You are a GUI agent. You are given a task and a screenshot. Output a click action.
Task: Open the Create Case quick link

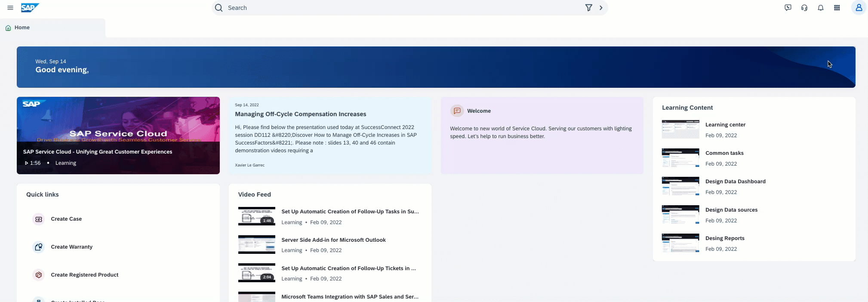coord(66,219)
